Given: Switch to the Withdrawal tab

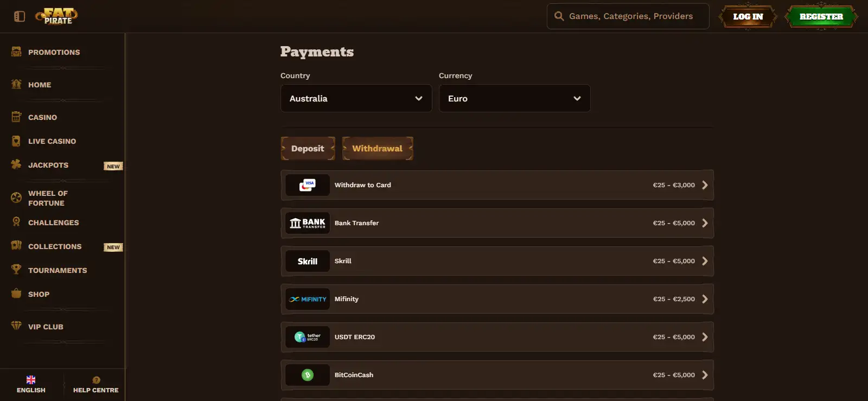Looking at the screenshot, I should (378, 148).
